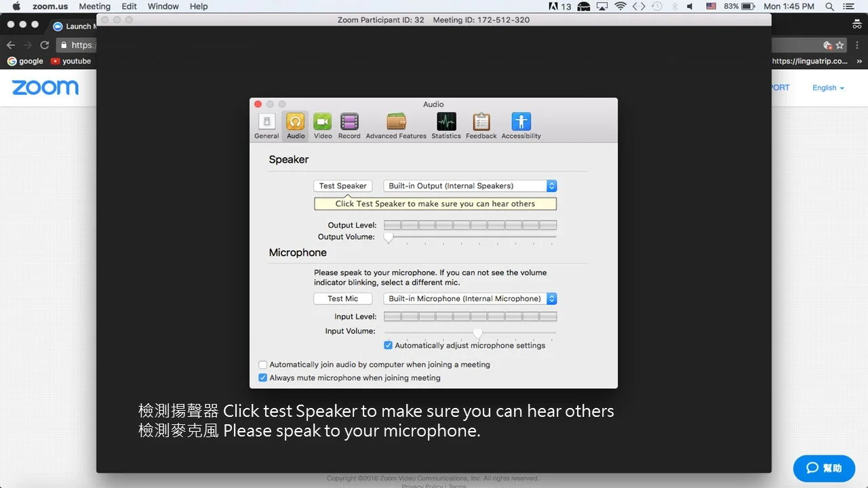
Task: Select the Audio settings icon
Action: pos(295,126)
